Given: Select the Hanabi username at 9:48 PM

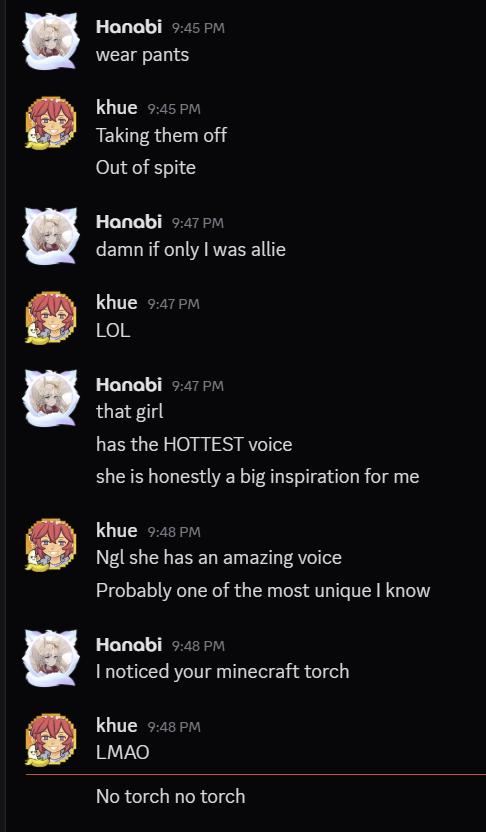Looking at the screenshot, I should pos(129,645).
